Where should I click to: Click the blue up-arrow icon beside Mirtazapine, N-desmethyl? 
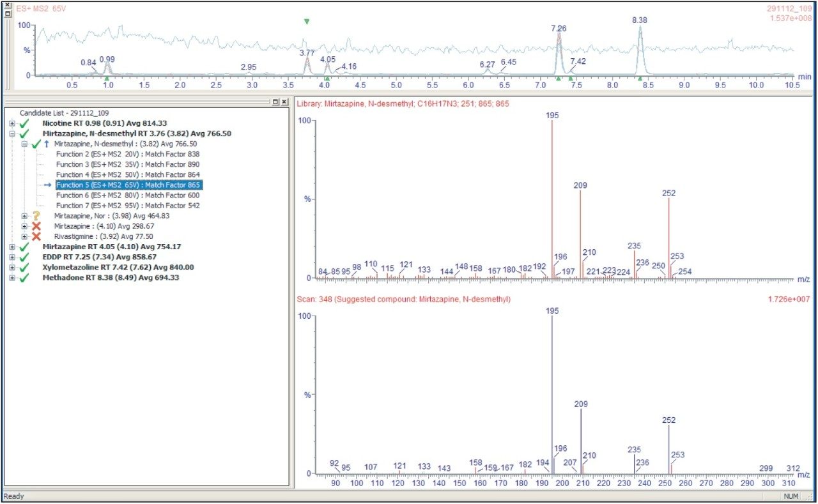click(46, 144)
